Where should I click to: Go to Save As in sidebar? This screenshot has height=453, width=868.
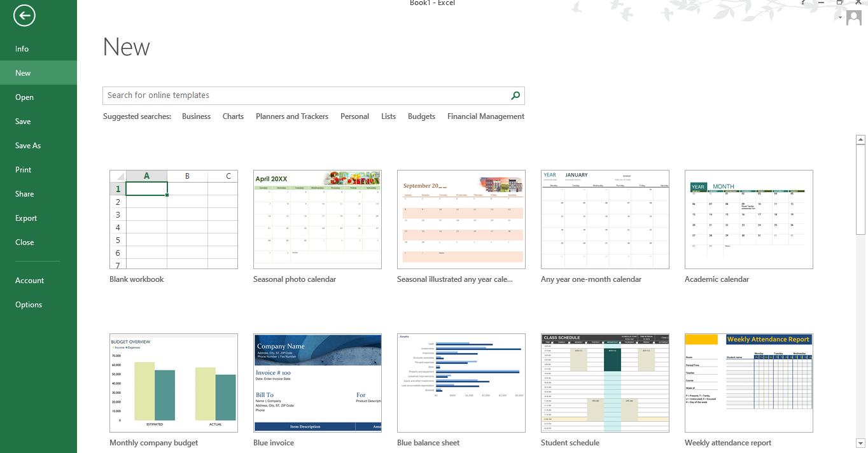tap(28, 146)
